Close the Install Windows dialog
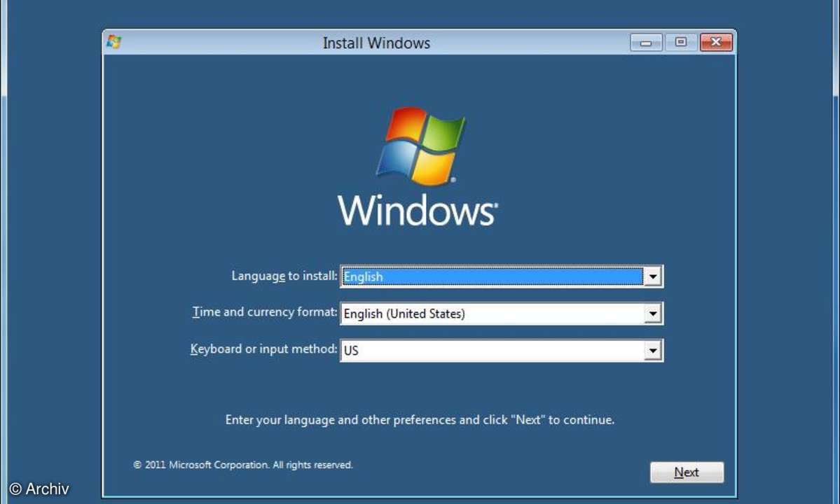 716,42
